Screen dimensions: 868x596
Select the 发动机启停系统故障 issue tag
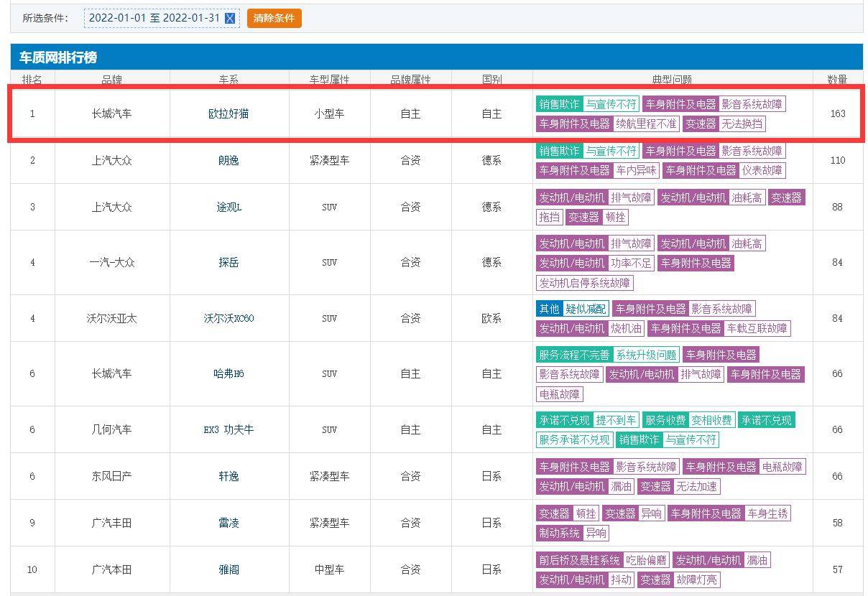[585, 283]
